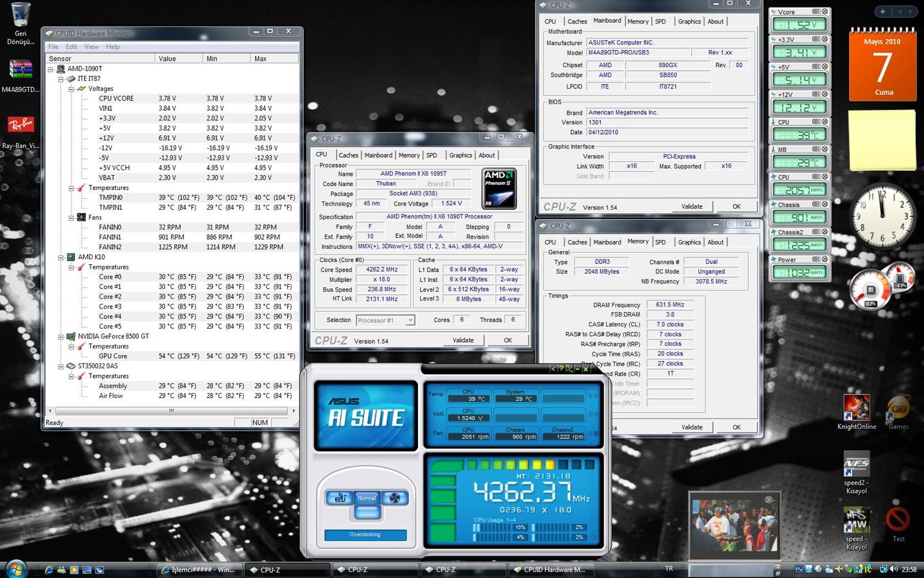Select the Air Flow temperature row
Screen dimensions: 924x578
[172, 396]
